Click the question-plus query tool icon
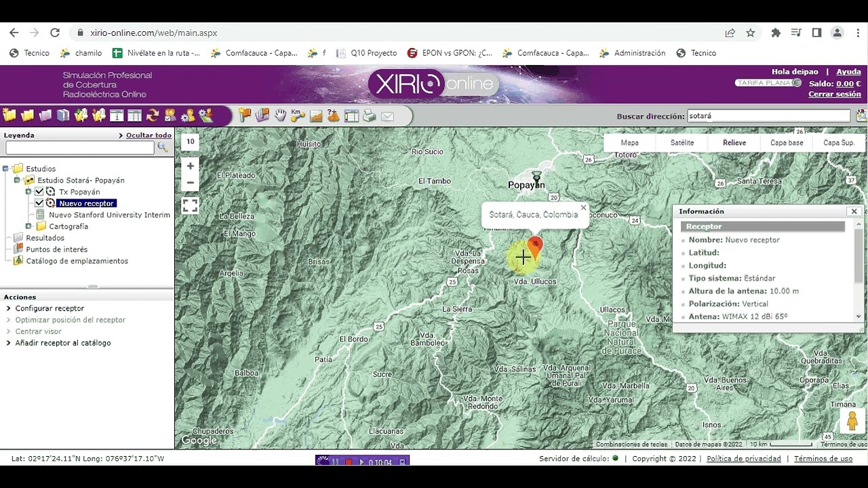The image size is (868, 488). pyautogui.click(x=333, y=115)
